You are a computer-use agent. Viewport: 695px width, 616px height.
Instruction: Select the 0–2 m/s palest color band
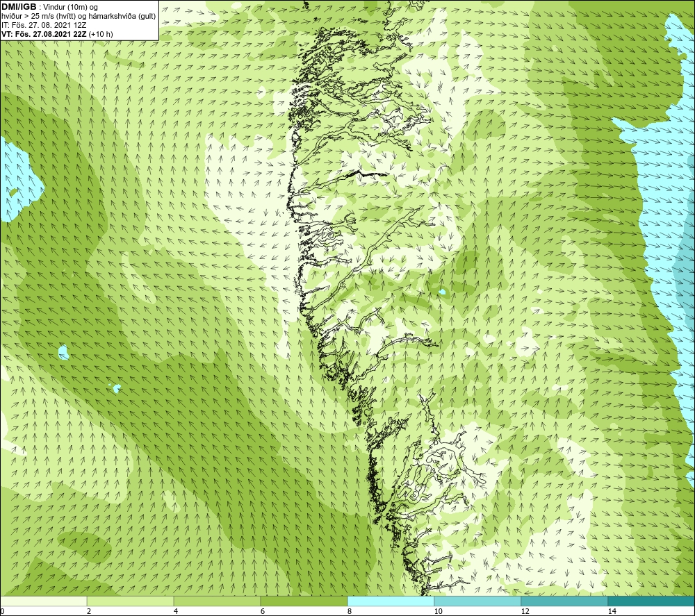click(43, 601)
